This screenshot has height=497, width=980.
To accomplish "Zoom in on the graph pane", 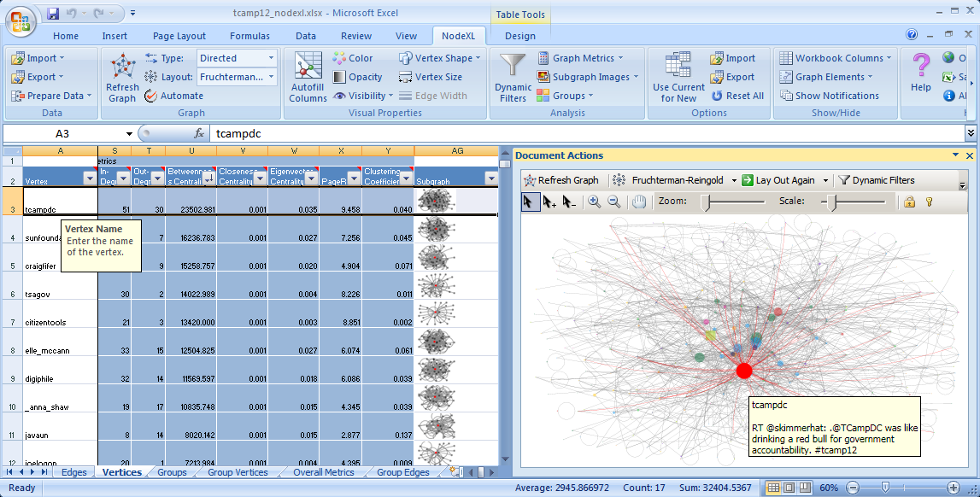I will tap(594, 202).
